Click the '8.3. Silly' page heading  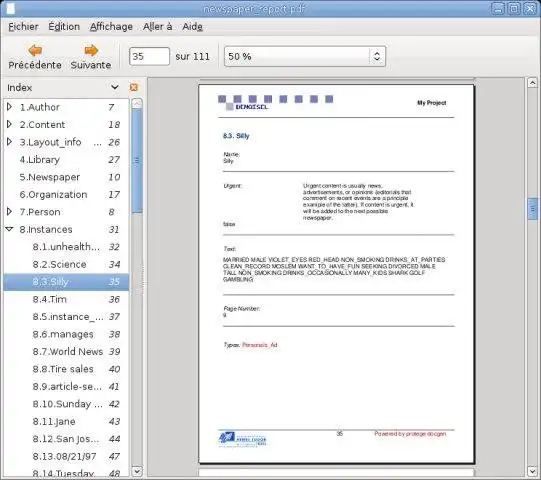[236, 136]
